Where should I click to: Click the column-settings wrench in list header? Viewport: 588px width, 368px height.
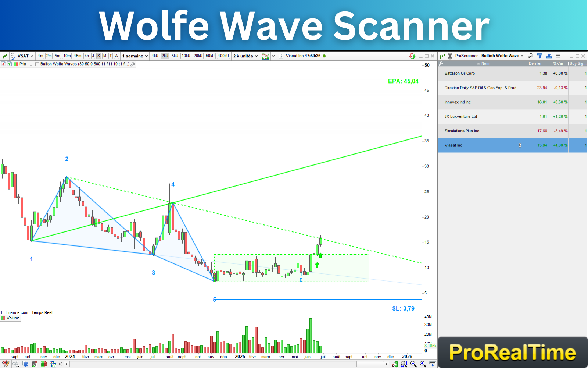441,64
